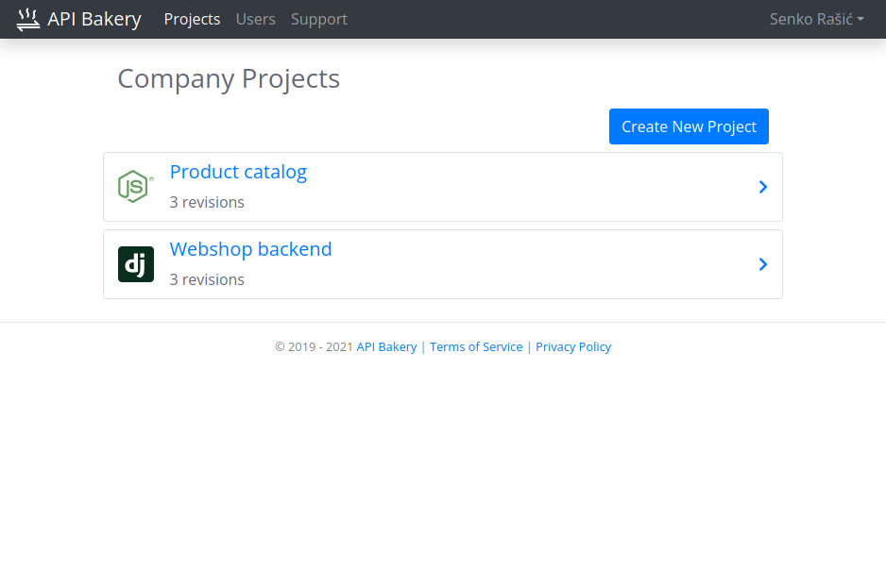Image resolution: width=886 pixels, height=588 pixels.
Task: Open the Product catalog project link
Action: pos(238,172)
